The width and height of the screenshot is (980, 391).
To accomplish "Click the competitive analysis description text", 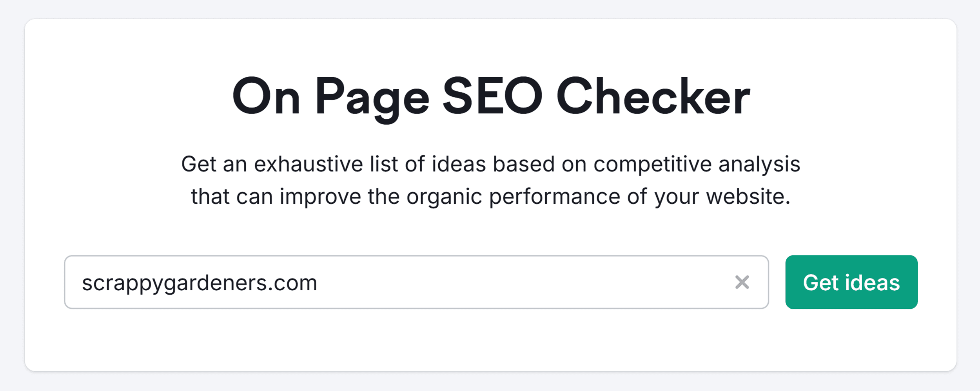I will point(490,180).
